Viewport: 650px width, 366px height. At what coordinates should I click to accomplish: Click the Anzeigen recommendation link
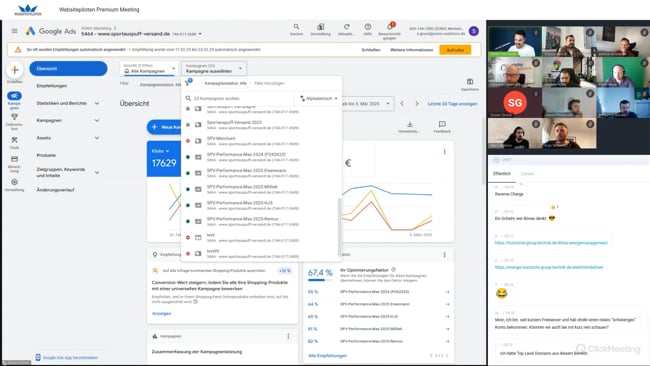pyautogui.click(x=161, y=313)
